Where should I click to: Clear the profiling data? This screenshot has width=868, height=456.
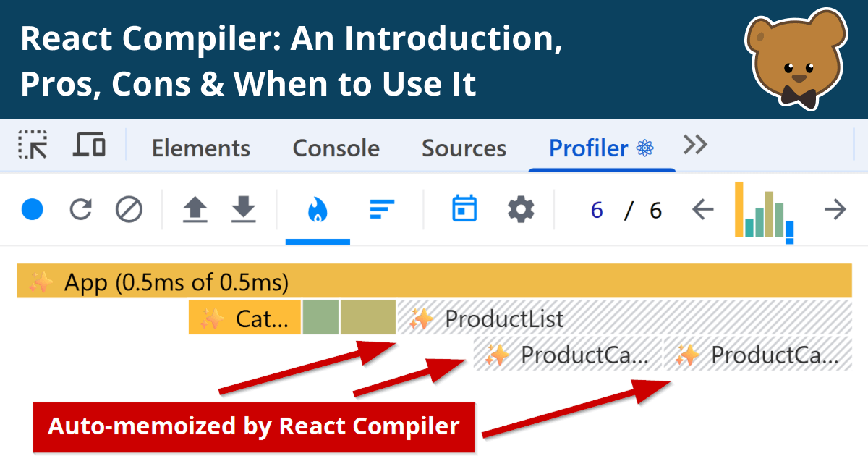129,210
